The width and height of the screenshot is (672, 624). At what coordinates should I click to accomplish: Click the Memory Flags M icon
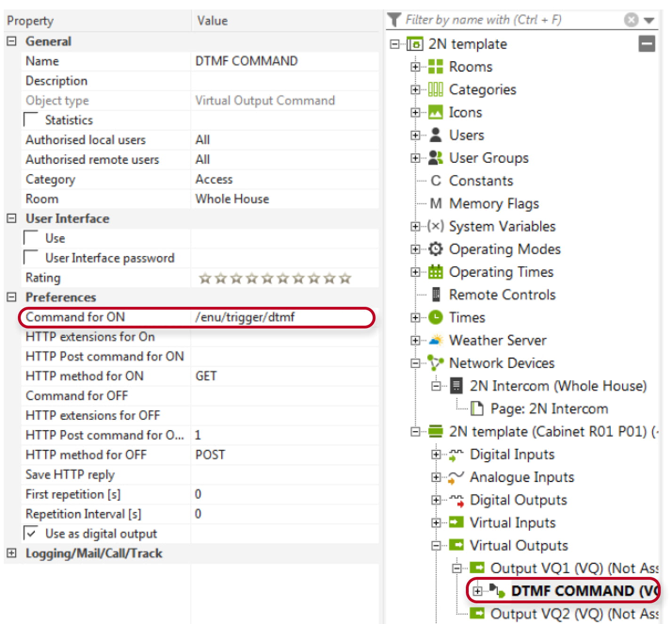point(436,203)
